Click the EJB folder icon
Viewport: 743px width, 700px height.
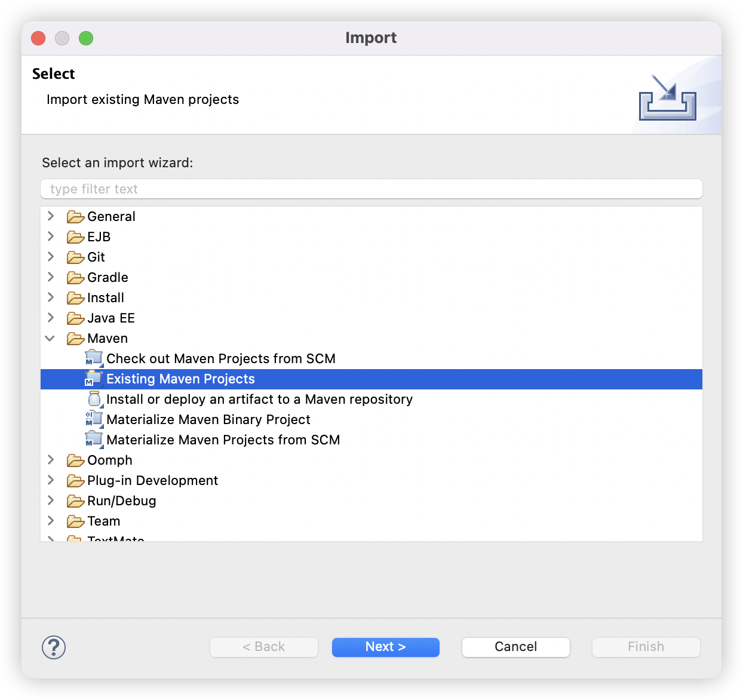pyautogui.click(x=75, y=237)
